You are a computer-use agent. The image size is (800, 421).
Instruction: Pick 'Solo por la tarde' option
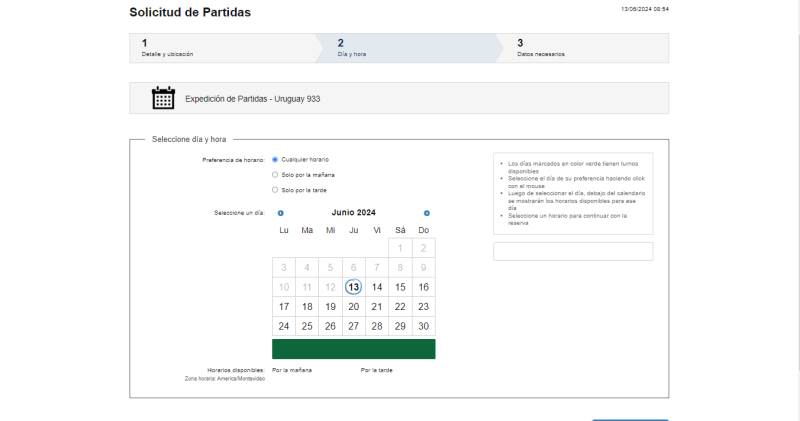coord(275,189)
